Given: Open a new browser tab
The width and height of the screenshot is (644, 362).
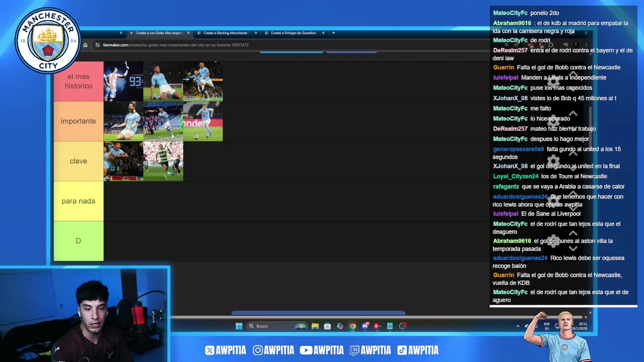Looking at the screenshot, I should click(333, 33).
